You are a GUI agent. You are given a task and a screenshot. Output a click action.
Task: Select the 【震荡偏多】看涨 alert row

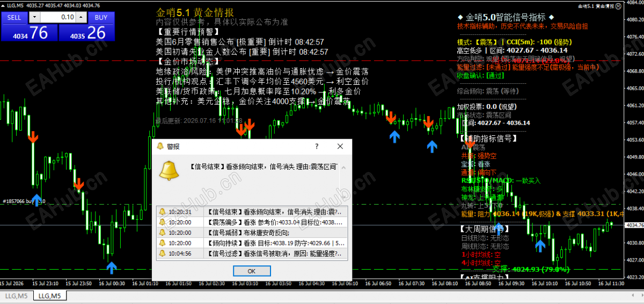[252, 222]
